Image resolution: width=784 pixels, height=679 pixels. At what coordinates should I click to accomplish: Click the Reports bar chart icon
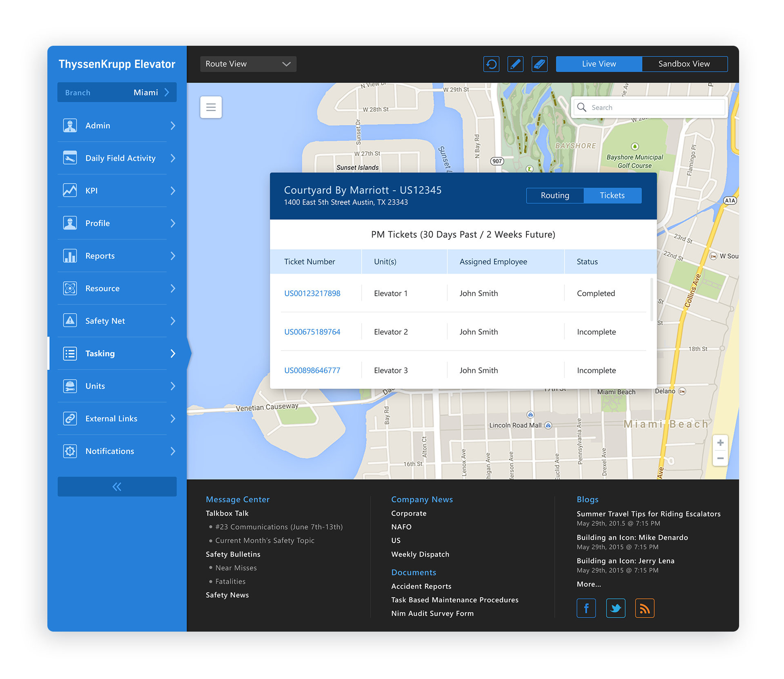coord(70,256)
